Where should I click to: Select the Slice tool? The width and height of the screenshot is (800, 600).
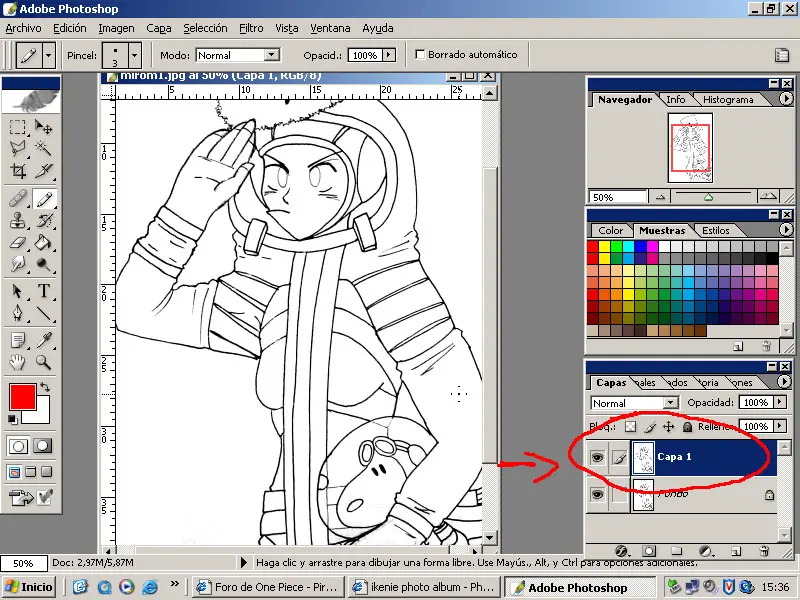[x=44, y=170]
